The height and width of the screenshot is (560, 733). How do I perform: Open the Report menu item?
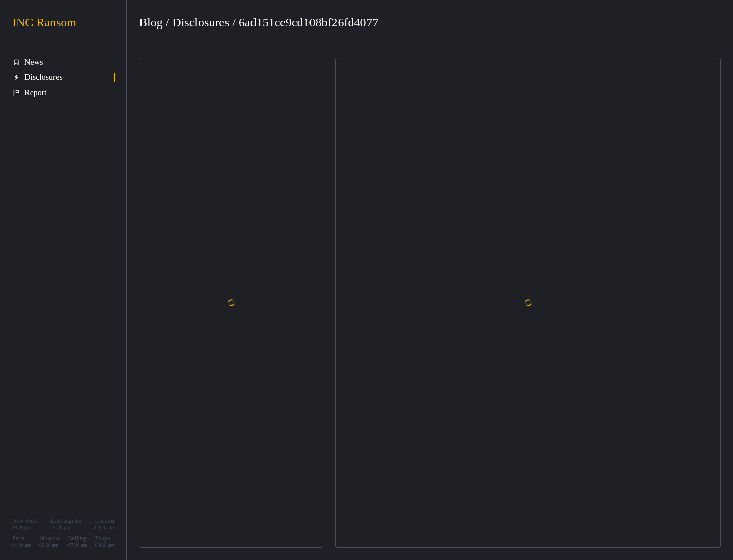coord(63,93)
